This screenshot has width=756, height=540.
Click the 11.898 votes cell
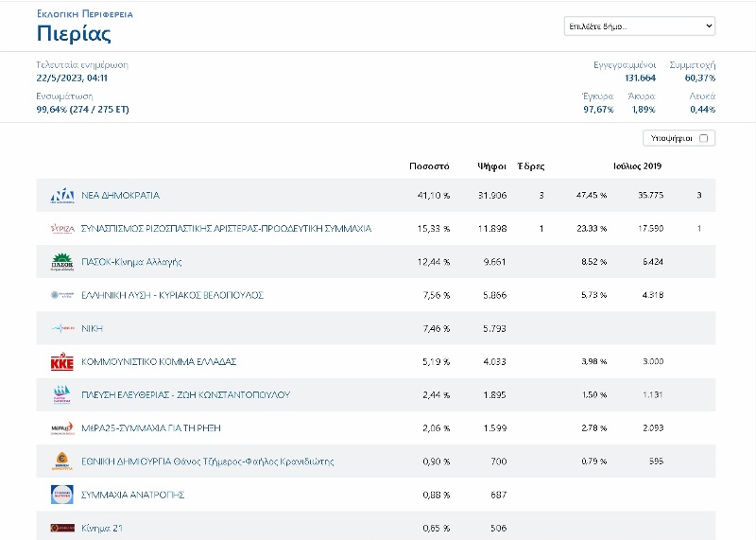point(492,229)
